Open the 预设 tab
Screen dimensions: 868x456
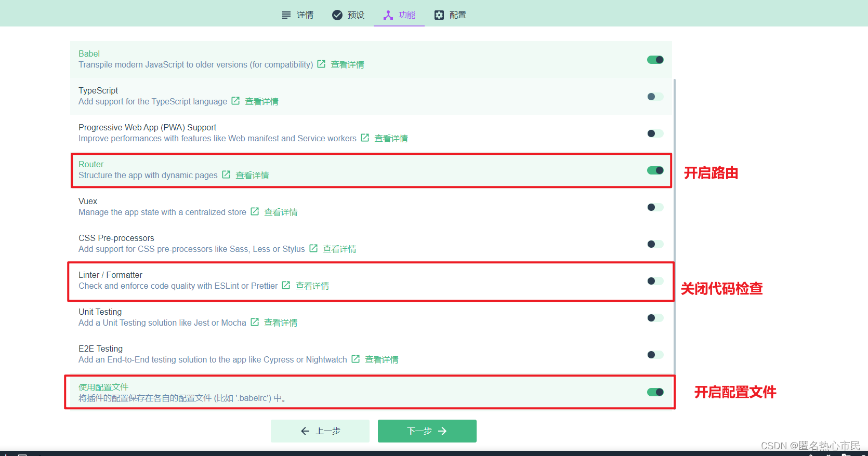pos(348,15)
